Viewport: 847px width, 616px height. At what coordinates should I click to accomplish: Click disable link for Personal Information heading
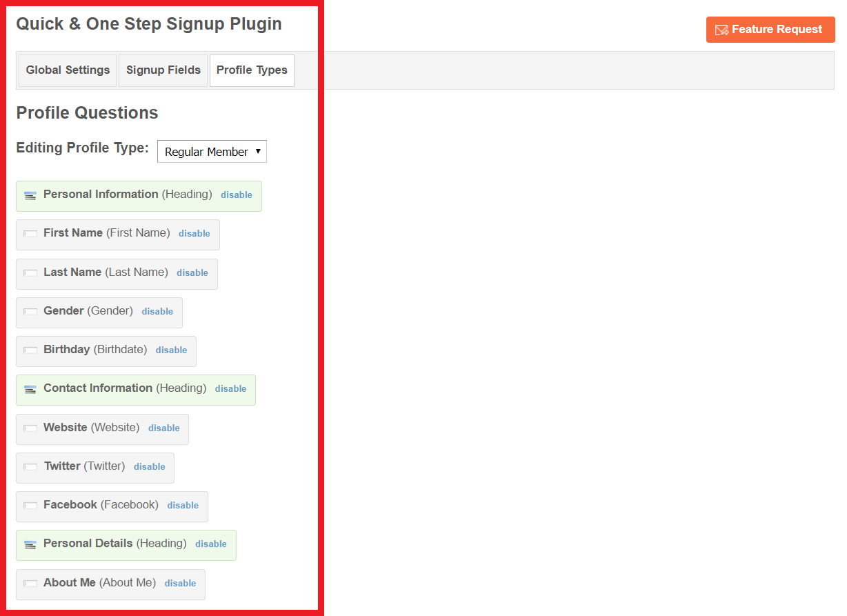point(236,195)
